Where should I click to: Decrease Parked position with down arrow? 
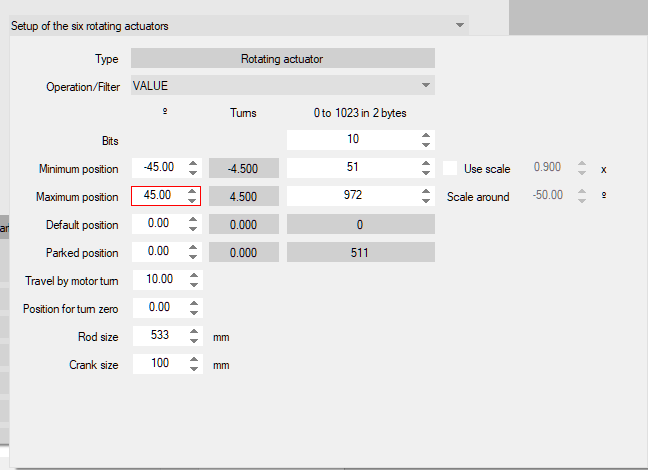point(193,258)
